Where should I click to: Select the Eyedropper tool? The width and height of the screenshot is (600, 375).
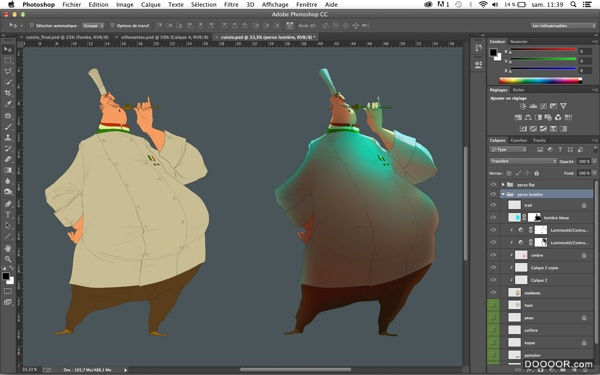coord(8,104)
